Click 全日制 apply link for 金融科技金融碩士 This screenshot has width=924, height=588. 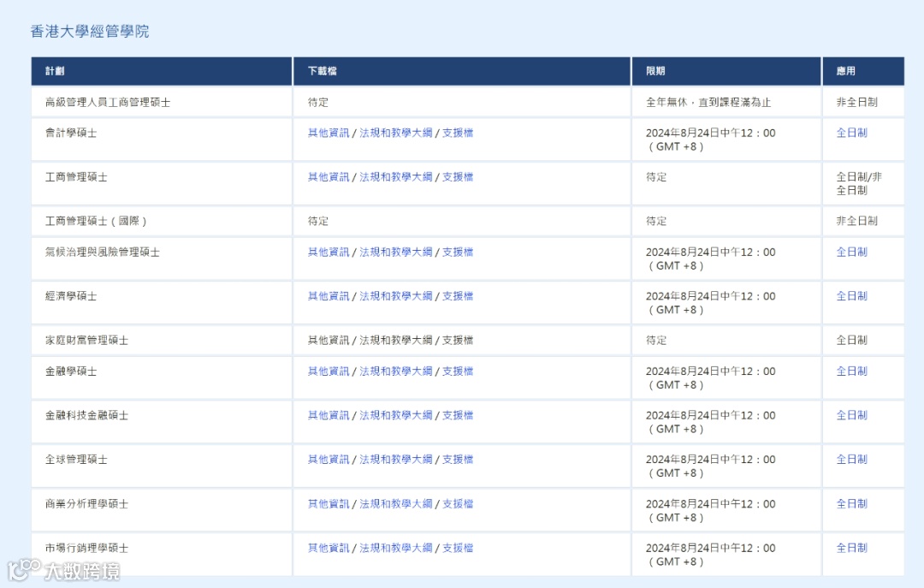point(851,415)
